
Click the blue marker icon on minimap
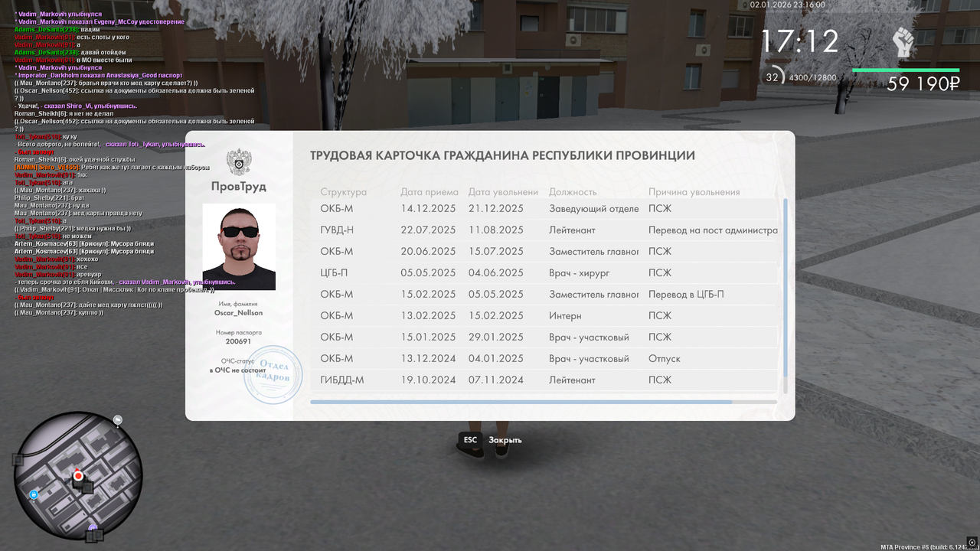pos(34,495)
